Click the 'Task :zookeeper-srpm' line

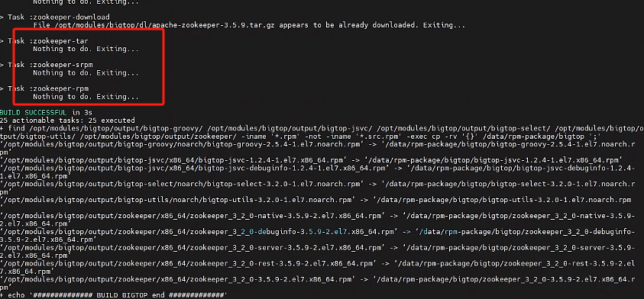pyautogui.click(x=47, y=65)
